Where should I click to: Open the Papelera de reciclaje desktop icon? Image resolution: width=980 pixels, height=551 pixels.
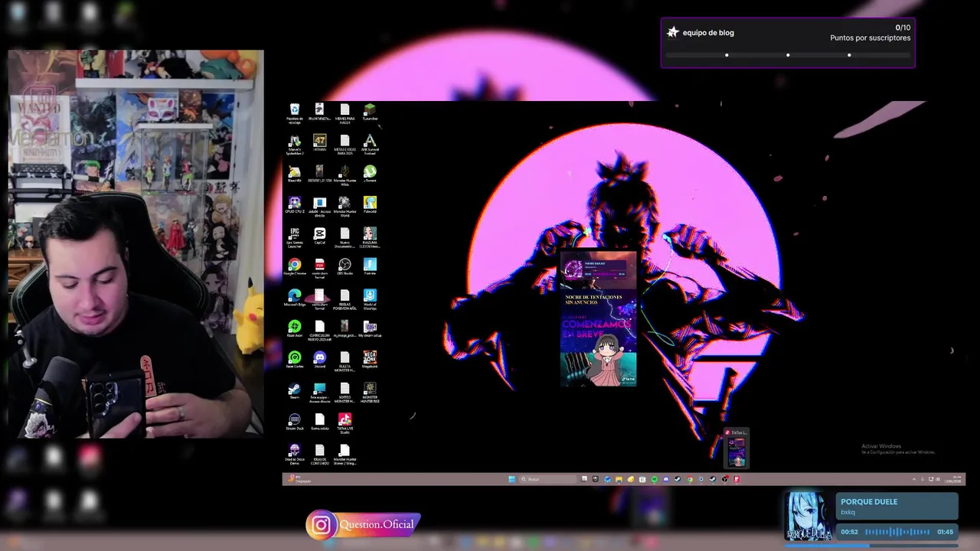pos(294,112)
